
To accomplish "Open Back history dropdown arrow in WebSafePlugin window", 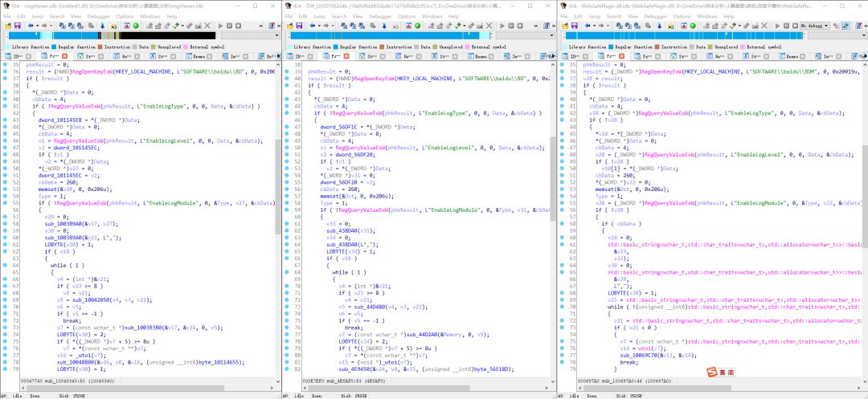I will coord(594,26).
